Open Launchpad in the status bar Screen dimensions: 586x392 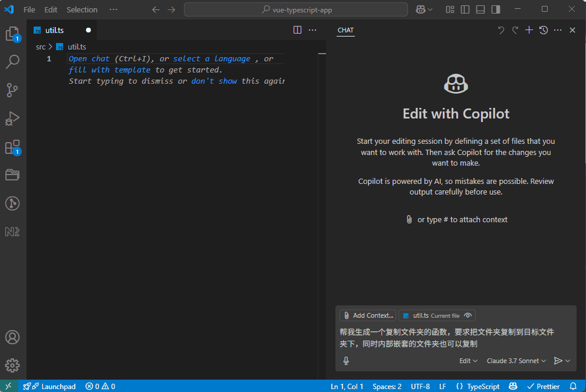pyautogui.click(x=50, y=386)
